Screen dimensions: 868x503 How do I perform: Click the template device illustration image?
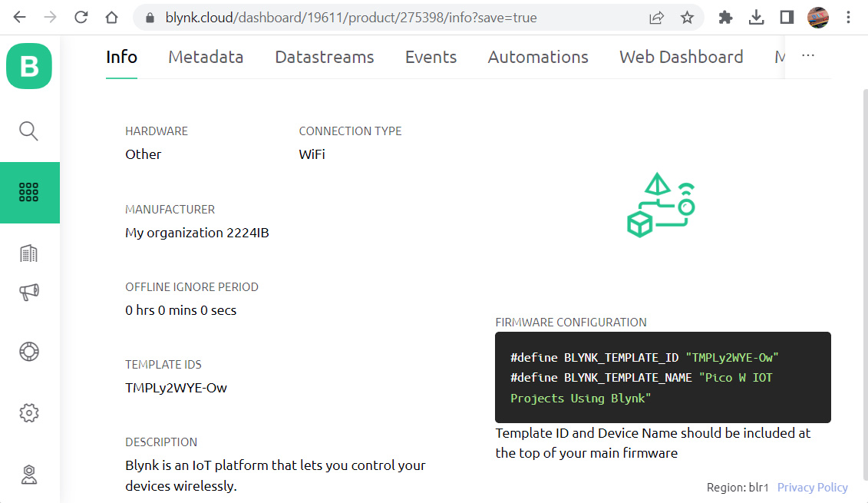(x=661, y=205)
